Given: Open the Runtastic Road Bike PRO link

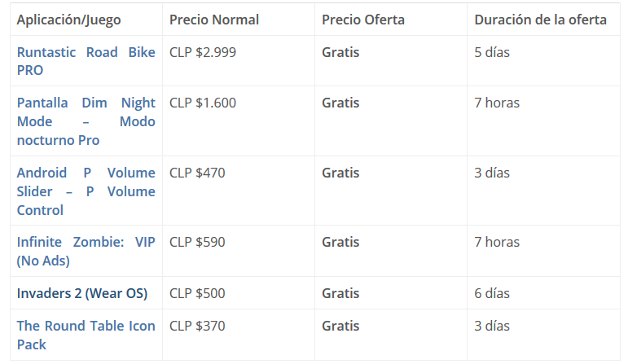Looking at the screenshot, I should (x=86, y=61).
